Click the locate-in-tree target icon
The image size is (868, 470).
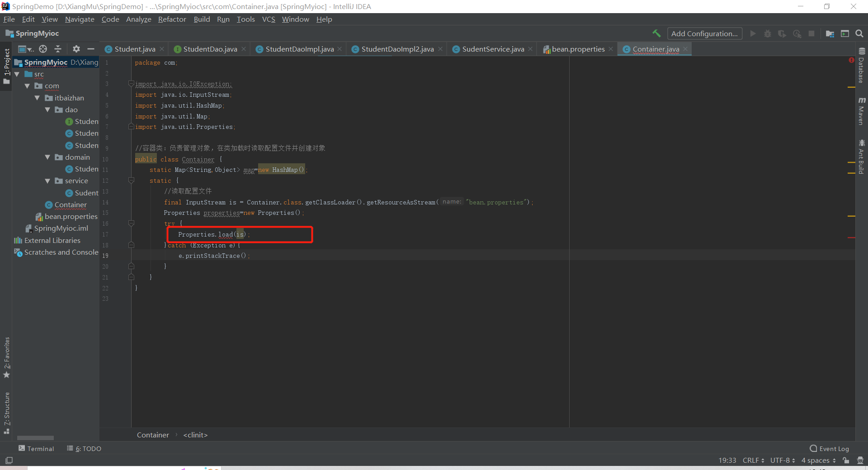point(43,49)
